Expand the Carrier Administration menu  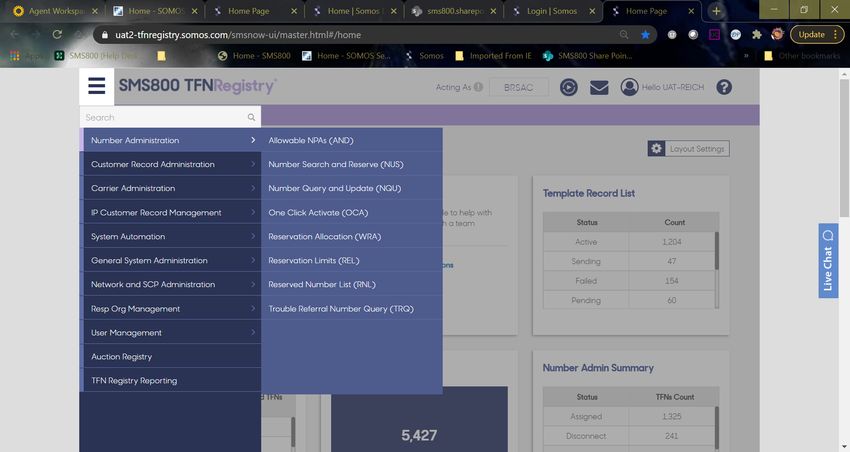coord(170,188)
